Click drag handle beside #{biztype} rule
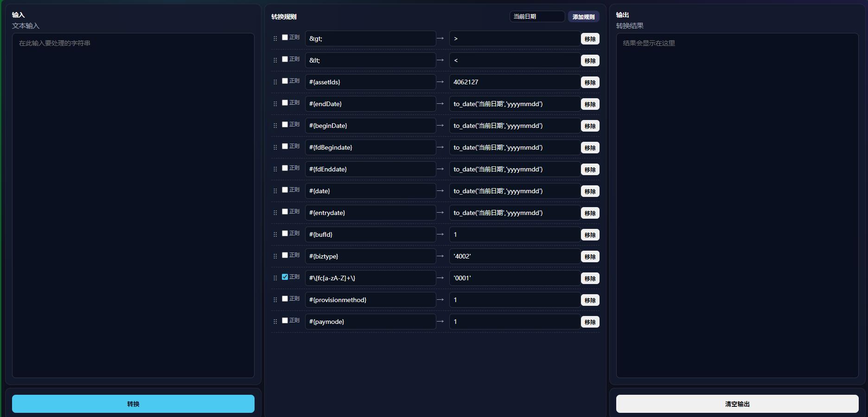 click(x=275, y=256)
